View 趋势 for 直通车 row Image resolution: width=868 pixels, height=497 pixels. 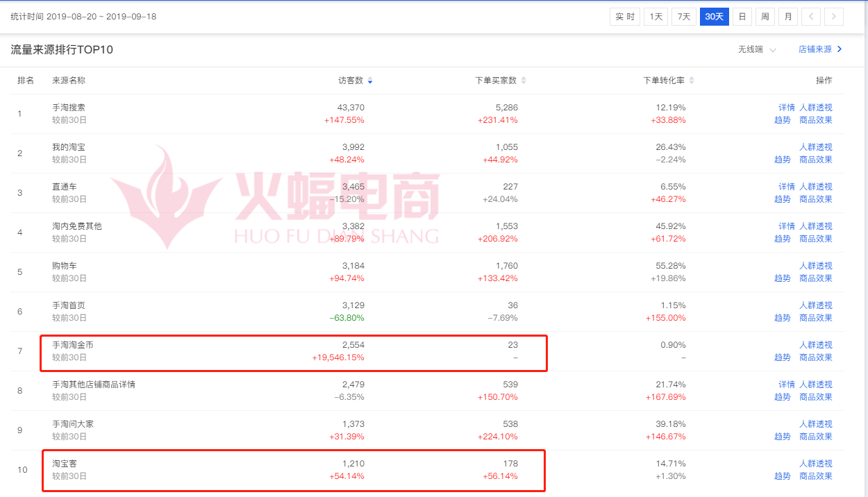click(x=782, y=199)
